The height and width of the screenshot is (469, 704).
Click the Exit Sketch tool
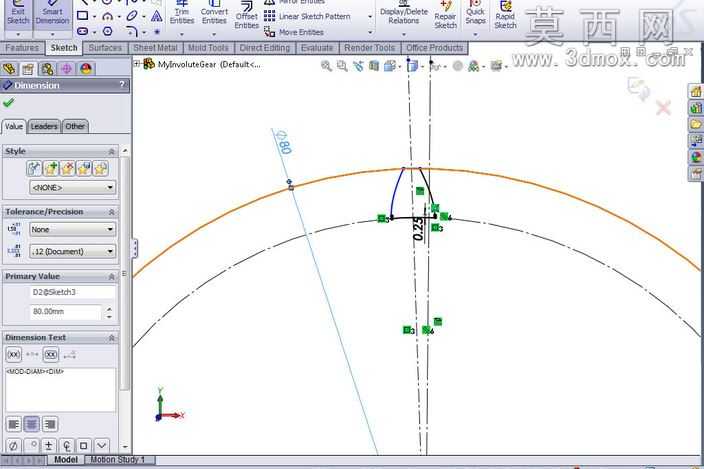point(18,15)
